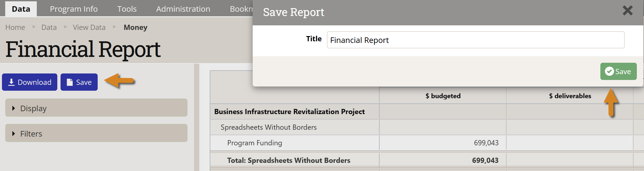This screenshot has width=644, height=171.
Task: Click the blue Save report button
Action: [79, 82]
